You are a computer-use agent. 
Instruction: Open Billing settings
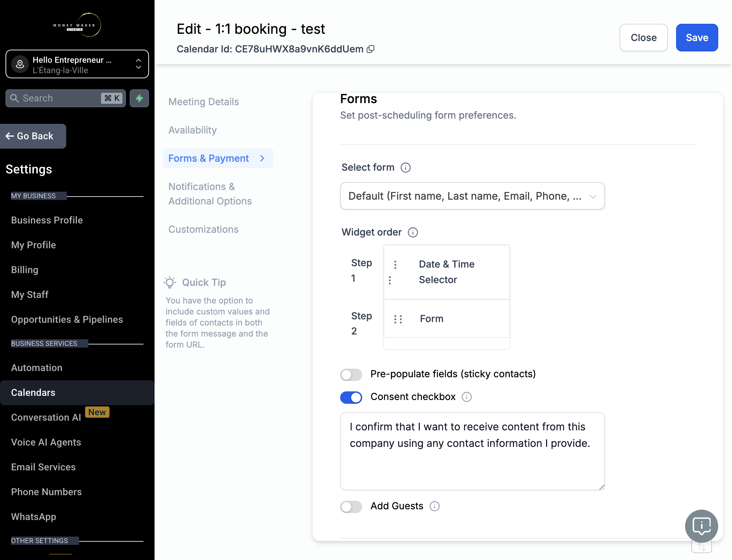tap(24, 270)
